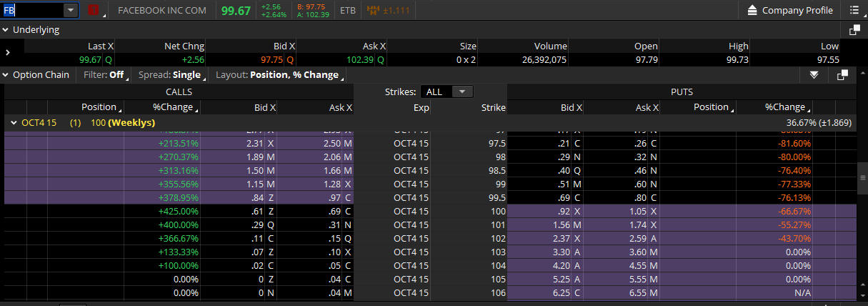Click the option chain vertical scrollbar thumb
868x306 pixels.
862,178
